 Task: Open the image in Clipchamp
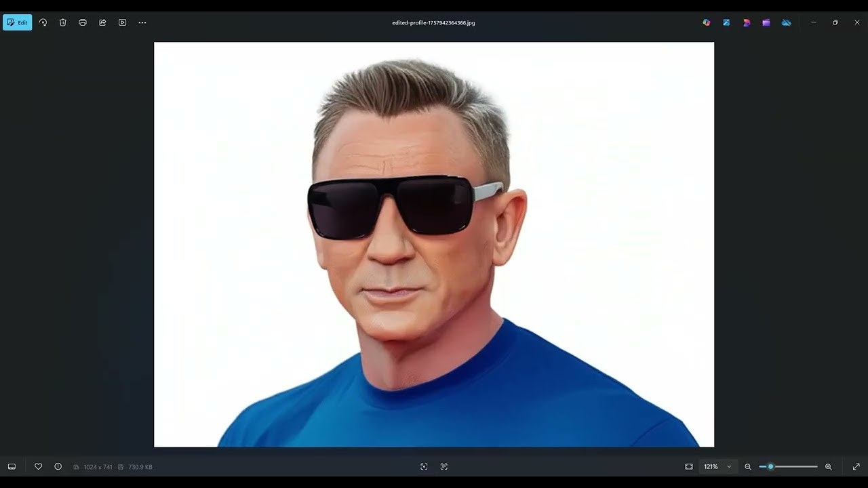click(x=766, y=22)
